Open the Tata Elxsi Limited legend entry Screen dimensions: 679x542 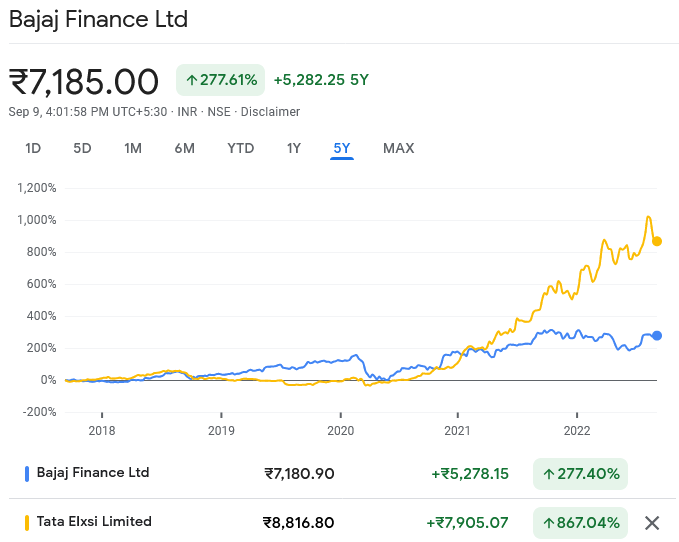coord(94,522)
